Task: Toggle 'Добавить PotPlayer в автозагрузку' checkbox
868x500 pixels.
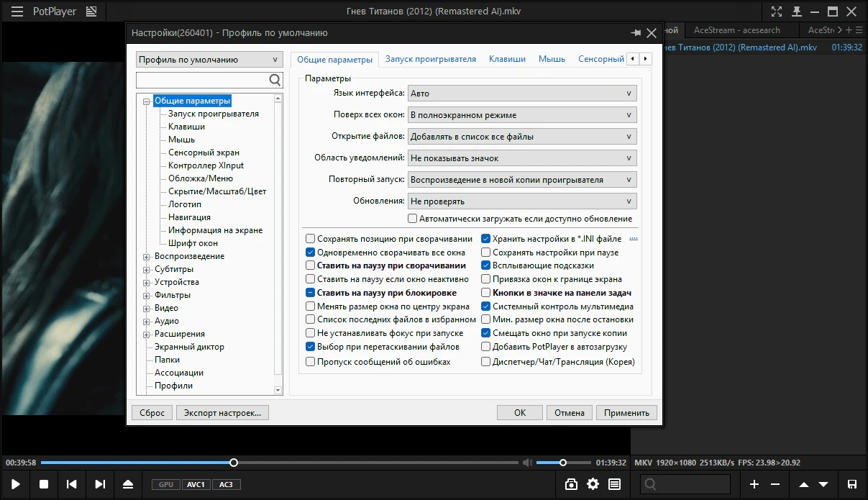Action: pyautogui.click(x=486, y=347)
